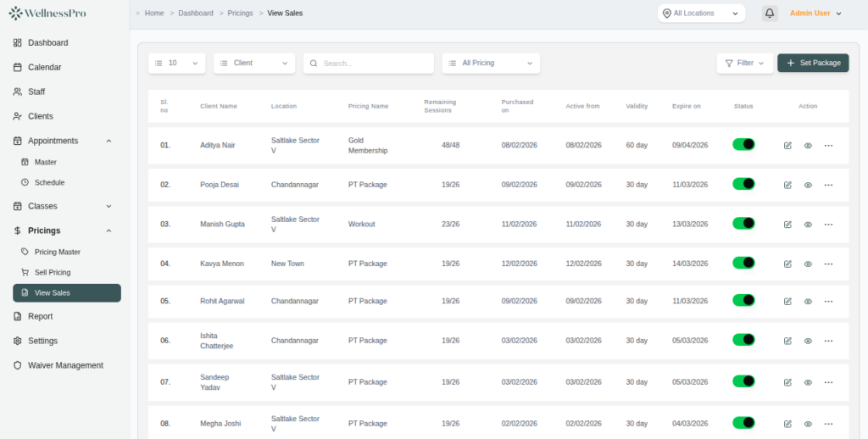View Pooja Desai's sale with eye icon
This screenshot has width=868, height=439.
(x=808, y=185)
